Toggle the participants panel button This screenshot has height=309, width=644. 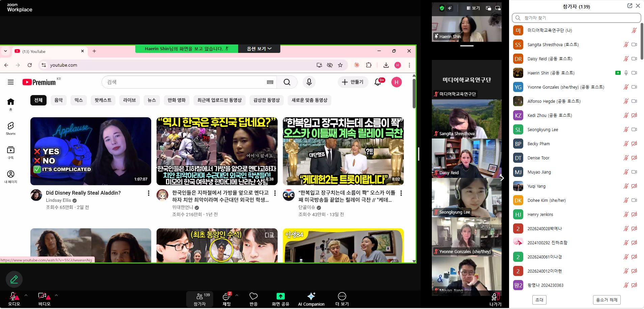[x=200, y=299]
